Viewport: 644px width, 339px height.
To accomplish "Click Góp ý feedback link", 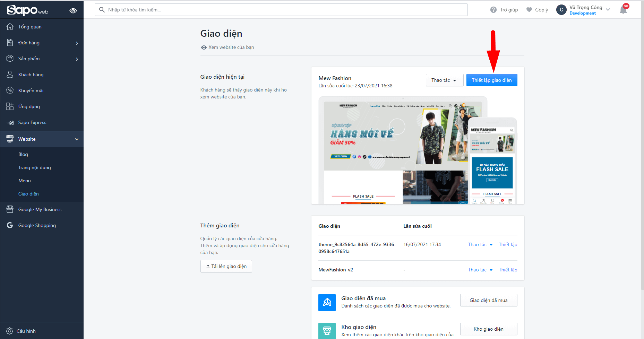I will click(x=542, y=10).
